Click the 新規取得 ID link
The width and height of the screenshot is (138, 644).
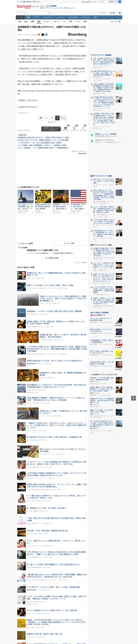[54, 6]
